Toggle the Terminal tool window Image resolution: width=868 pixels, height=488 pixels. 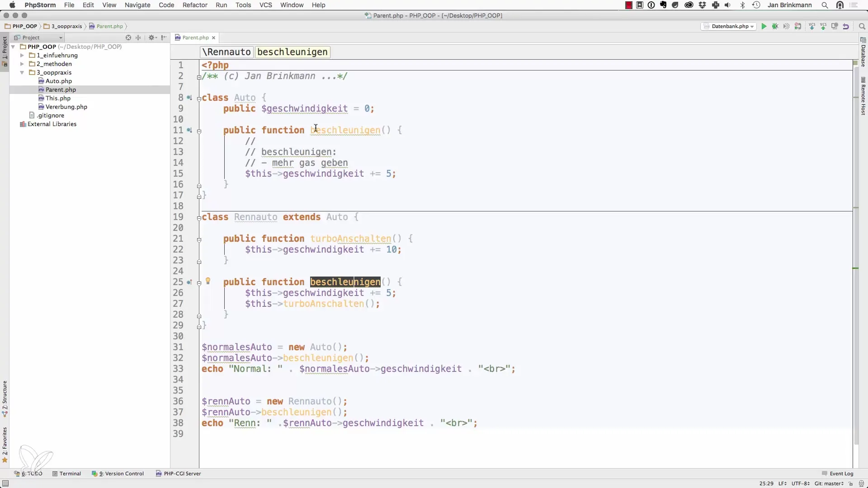[66, 474]
